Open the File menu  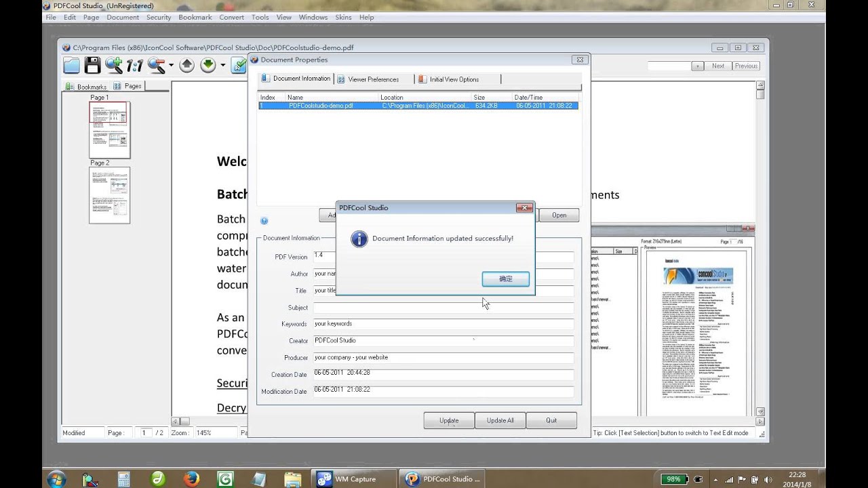click(x=51, y=17)
